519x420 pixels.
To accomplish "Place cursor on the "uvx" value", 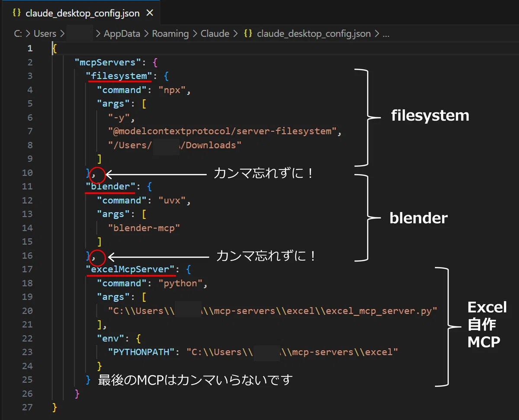I will [173, 201].
